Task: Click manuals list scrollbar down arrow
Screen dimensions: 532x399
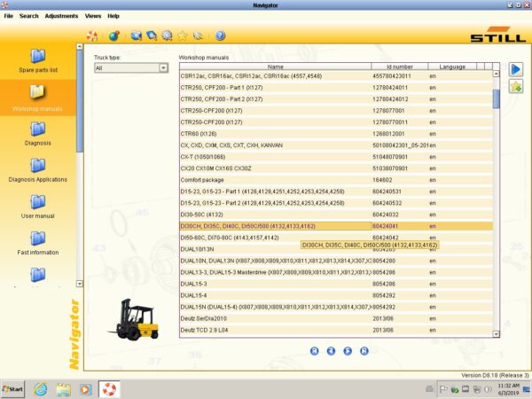Action: pos(496,334)
